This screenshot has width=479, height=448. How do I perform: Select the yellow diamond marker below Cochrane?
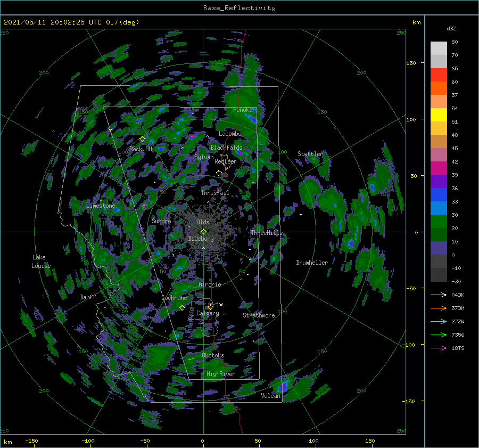[x=182, y=308]
